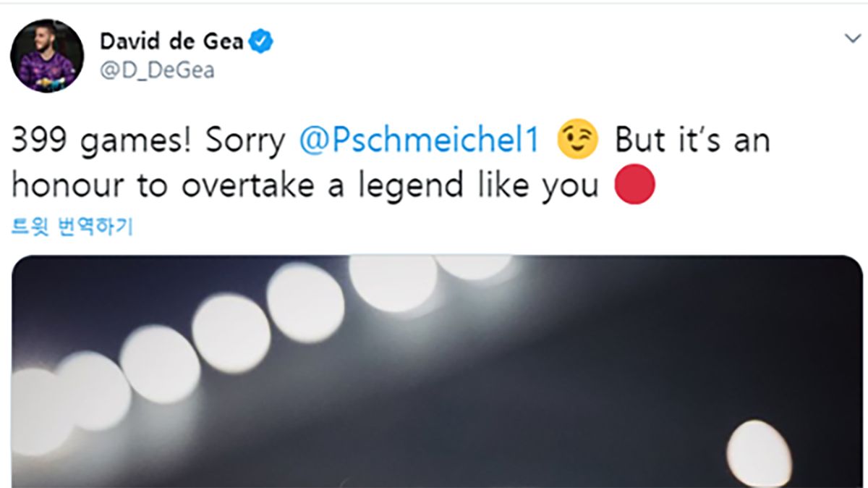Click the red circle emoji
868x488 pixels.
pyautogui.click(x=634, y=185)
